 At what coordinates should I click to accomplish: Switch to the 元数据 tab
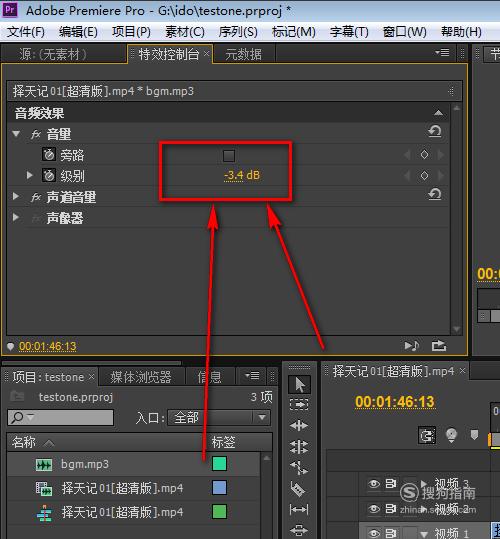tap(243, 54)
